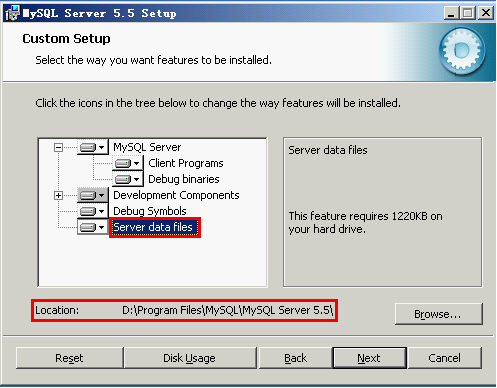Minimize the MySQL Server 5.5 Setup window
This screenshot has height=388, width=497.
[x=451, y=13]
